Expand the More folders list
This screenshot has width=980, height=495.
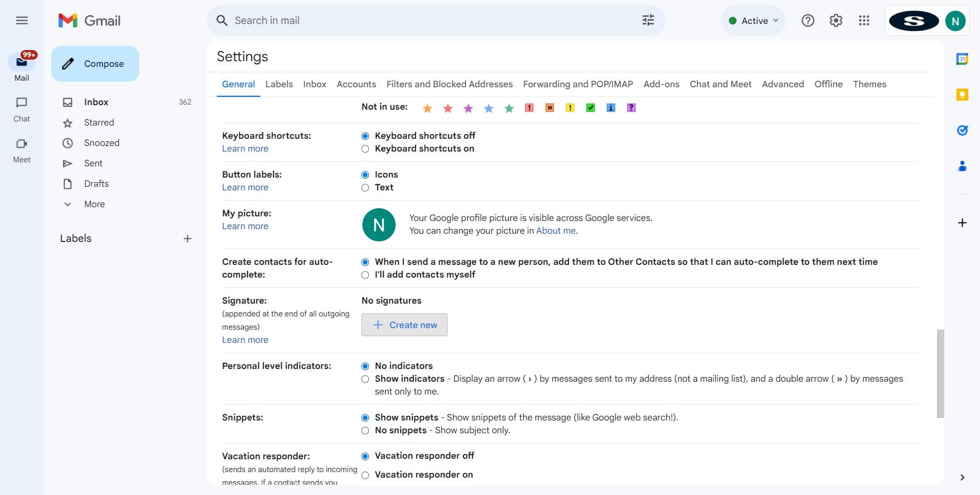[94, 204]
